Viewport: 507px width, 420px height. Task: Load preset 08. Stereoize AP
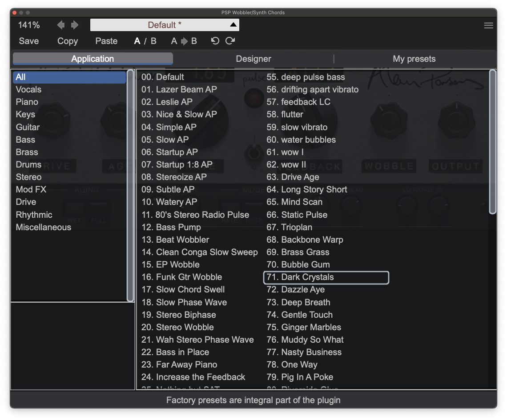point(174,177)
